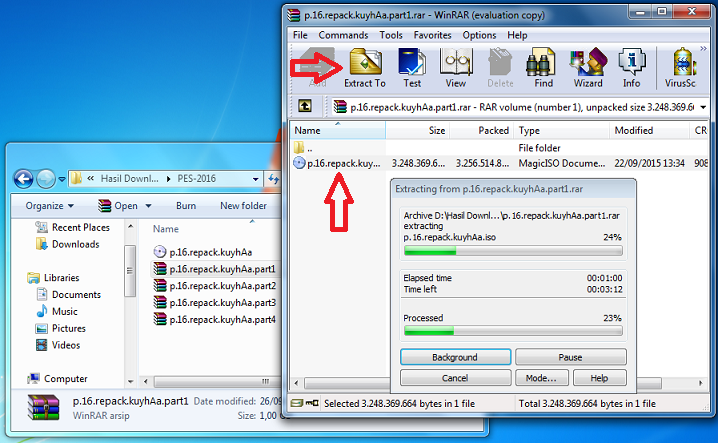The image size is (718, 443).
Task: Select p.16.repack.kuyhAa.part4 archive
Action: (x=215, y=320)
